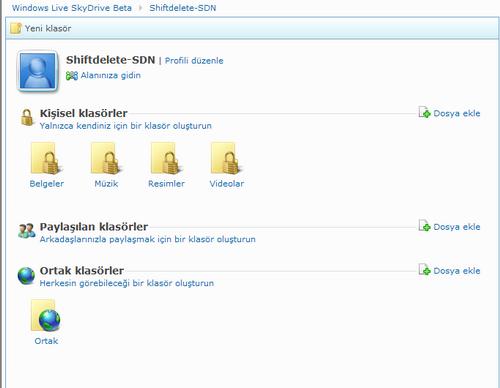Click the Videolar folder label
500x388 pixels.
(227, 184)
